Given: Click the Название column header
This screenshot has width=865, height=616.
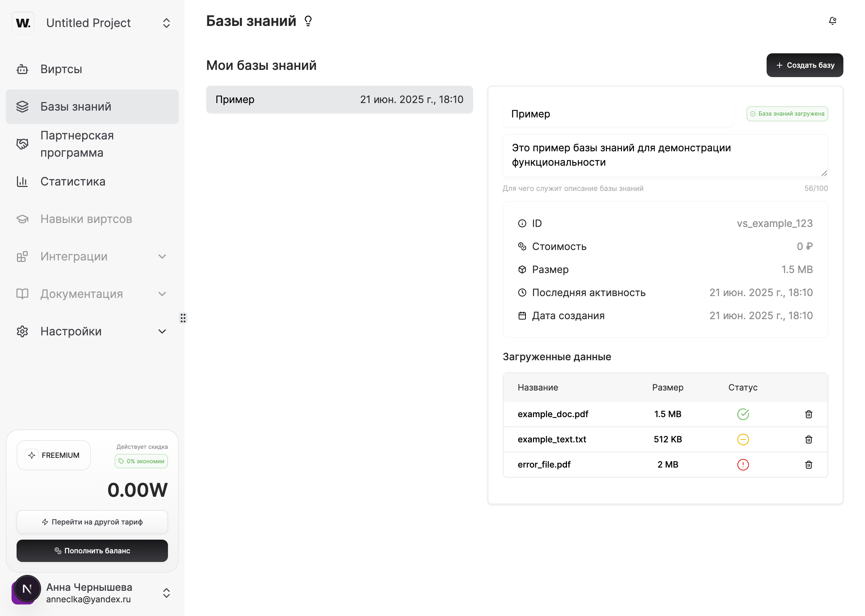Looking at the screenshot, I should pyautogui.click(x=538, y=388).
